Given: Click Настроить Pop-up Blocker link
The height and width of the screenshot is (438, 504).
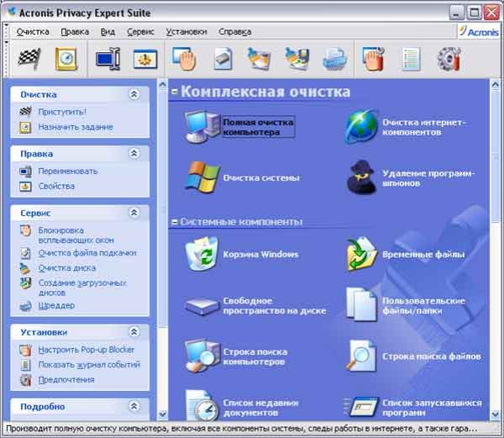Looking at the screenshot, I should [x=86, y=350].
